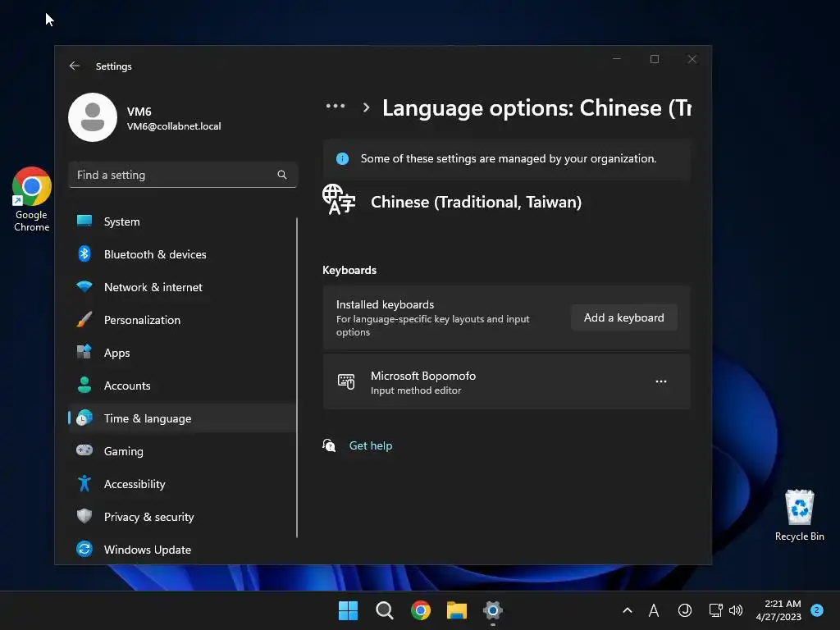Click the Personalization paintbrush icon
The width and height of the screenshot is (840, 630).
pos(84,320)
